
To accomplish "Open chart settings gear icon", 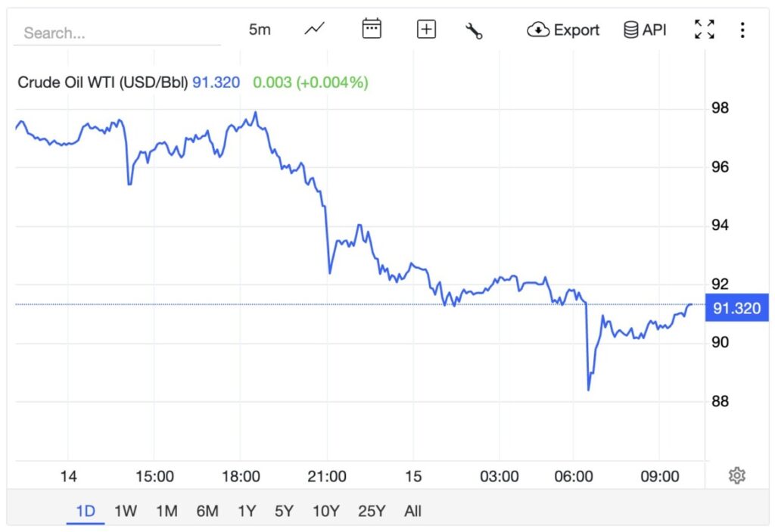I will point(736,475).
